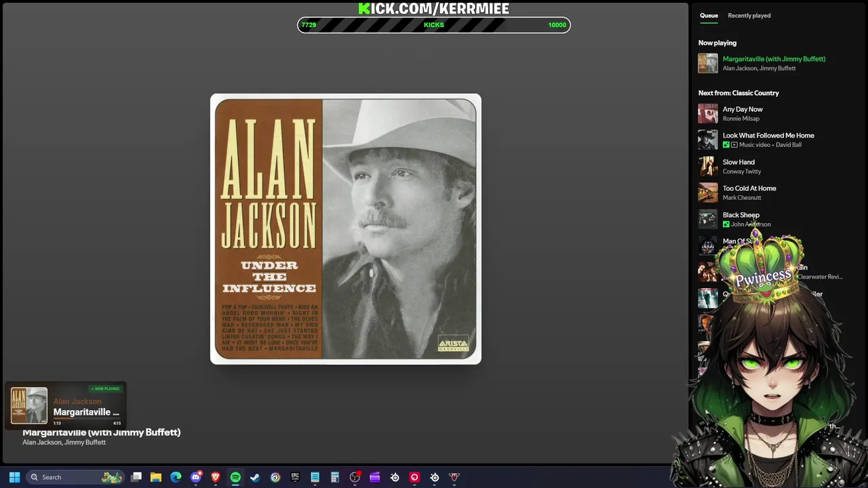The image size is (868, 488).
Task: Click large Alan Jackson Under The Influence cover
Action: coord(346,229)
